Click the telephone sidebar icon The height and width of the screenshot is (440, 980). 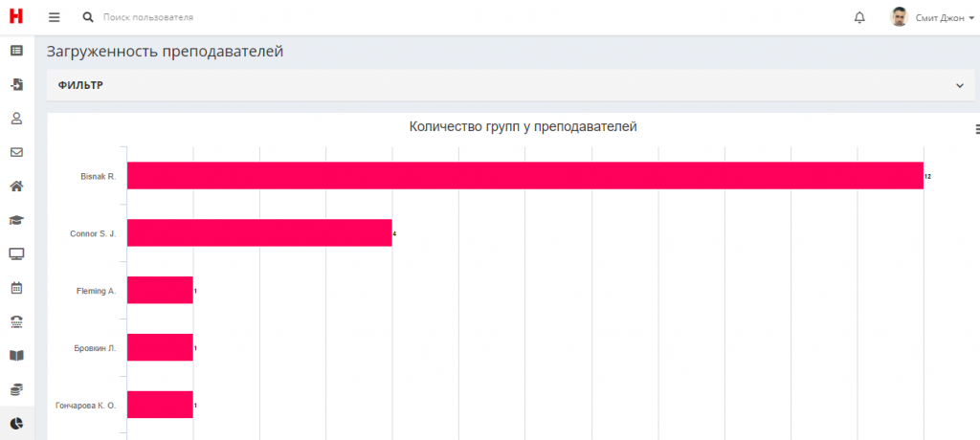pos(16,321)
